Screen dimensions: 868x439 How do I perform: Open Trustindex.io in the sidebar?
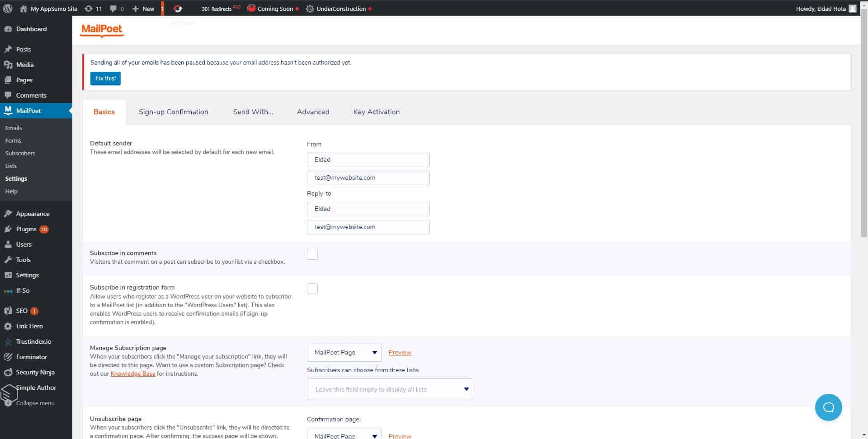[33, 342]
